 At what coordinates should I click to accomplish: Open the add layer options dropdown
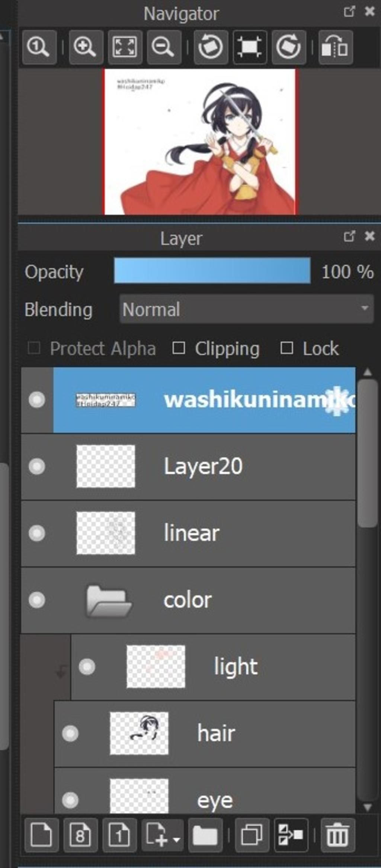[x=163, y=835]
